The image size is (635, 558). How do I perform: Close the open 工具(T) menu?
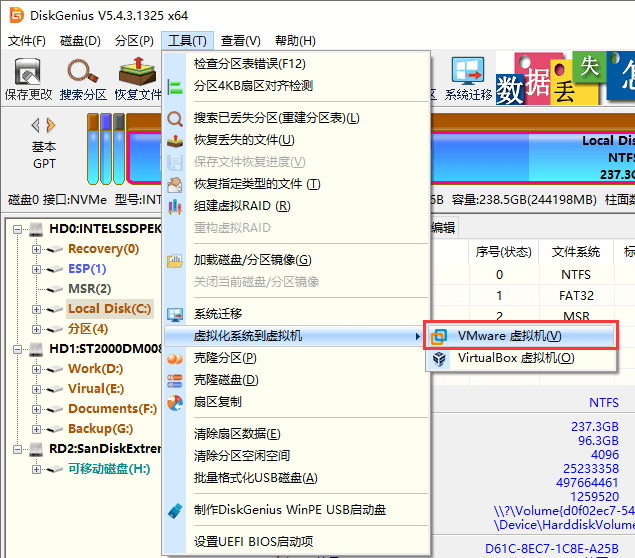[x=187, y=40]
